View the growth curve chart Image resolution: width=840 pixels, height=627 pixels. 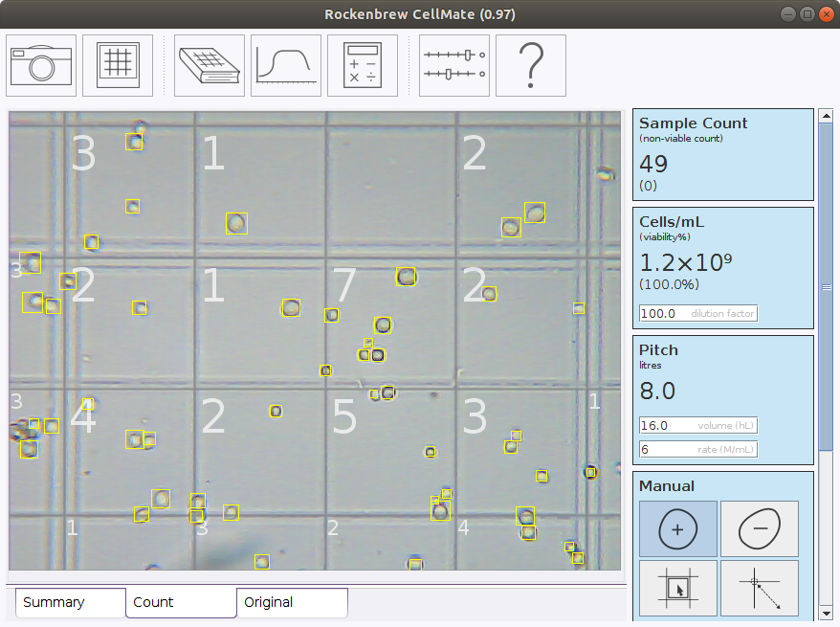(x=285, y=65)
